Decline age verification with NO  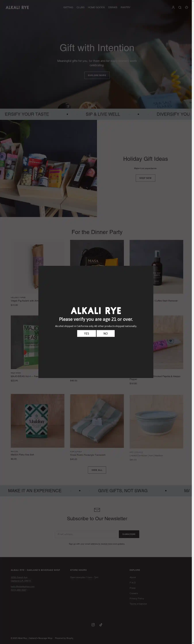[106, 333]
